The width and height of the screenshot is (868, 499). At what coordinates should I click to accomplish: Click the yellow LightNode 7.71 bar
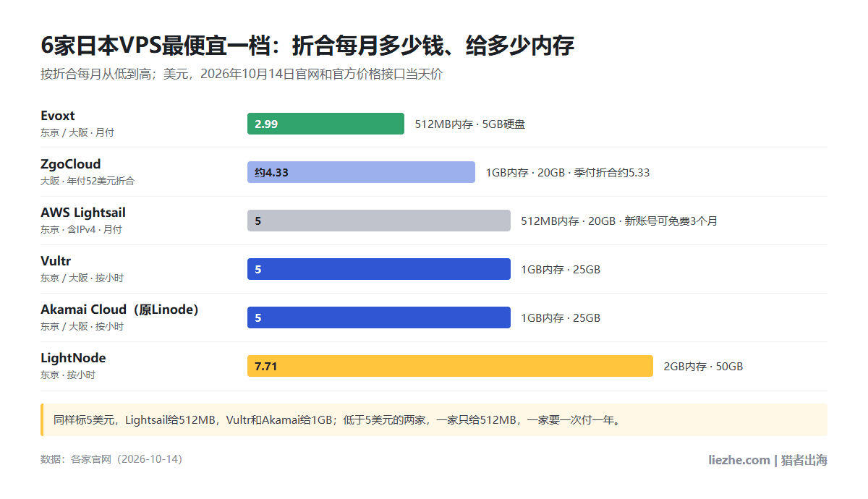450,366
